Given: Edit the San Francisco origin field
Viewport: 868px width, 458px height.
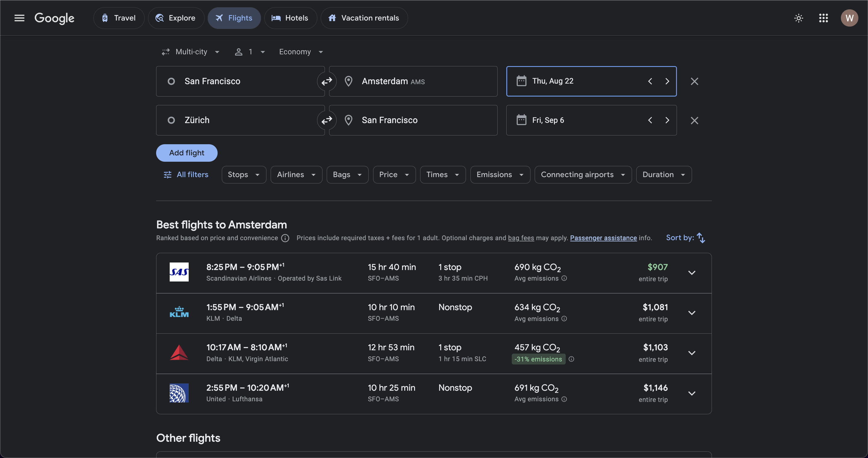Looking at the screenshot, I should 240,81.
